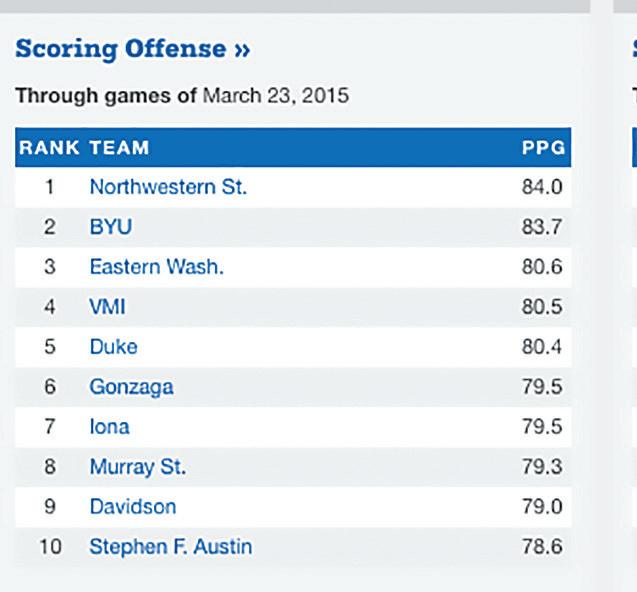Select the Eastern Wash. team link

[157, 267]
